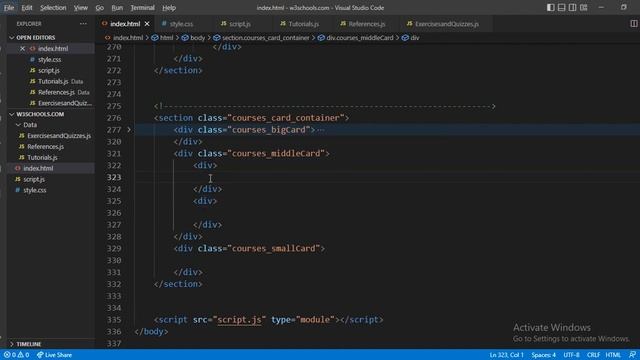Click line number 330 in gutter
The width and height of the screenshot is (640, 360).
pyautogui.click(x=114, y=260)
